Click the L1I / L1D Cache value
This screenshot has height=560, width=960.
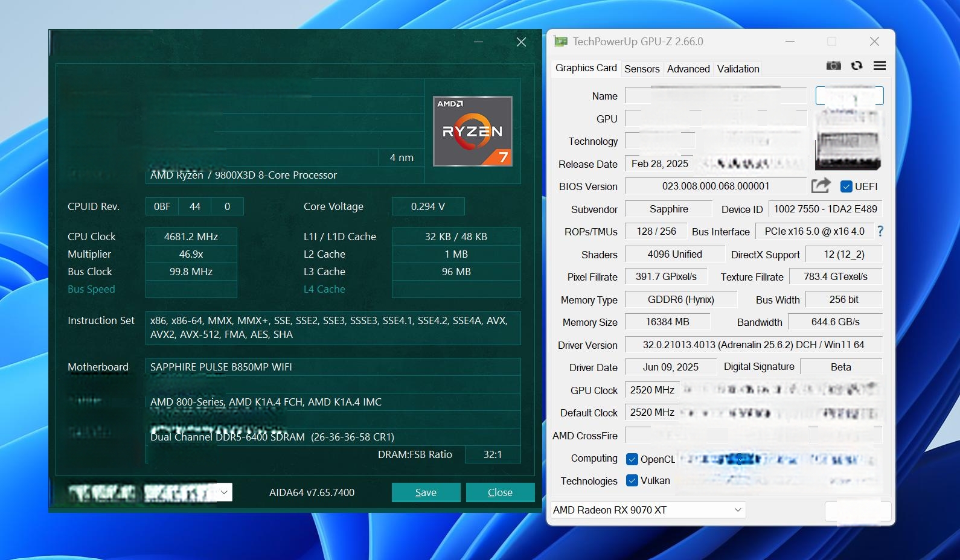coord(456,237)
